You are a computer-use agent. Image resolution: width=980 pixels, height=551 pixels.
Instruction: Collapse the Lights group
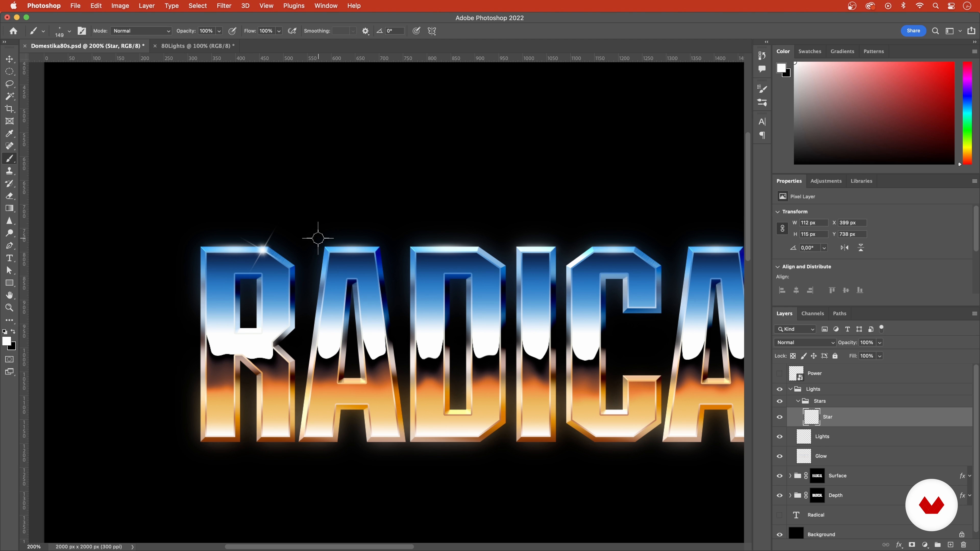point(791,389)
